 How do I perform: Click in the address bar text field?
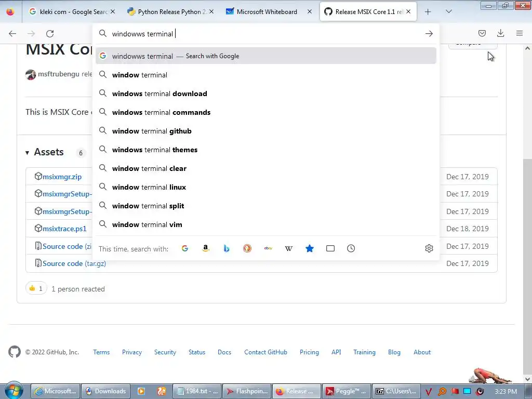pos(265,34)
